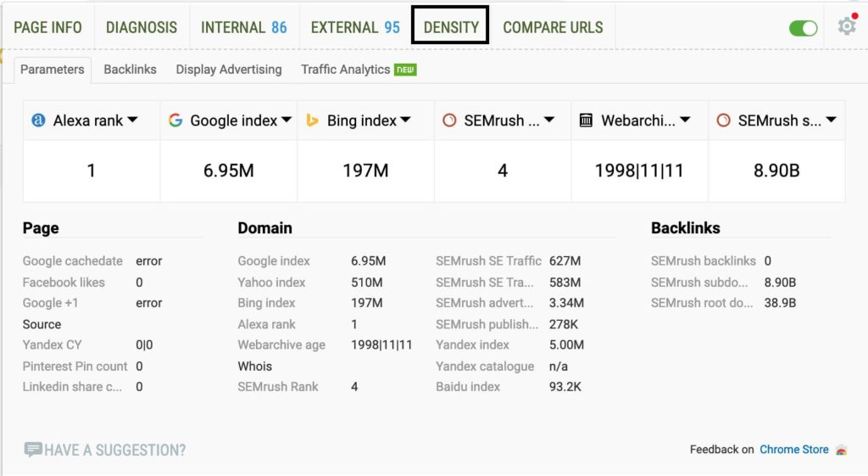868x476 pixels.
Task: Expand the Webarchi... dropdown arrow
Action: (685, 120)
